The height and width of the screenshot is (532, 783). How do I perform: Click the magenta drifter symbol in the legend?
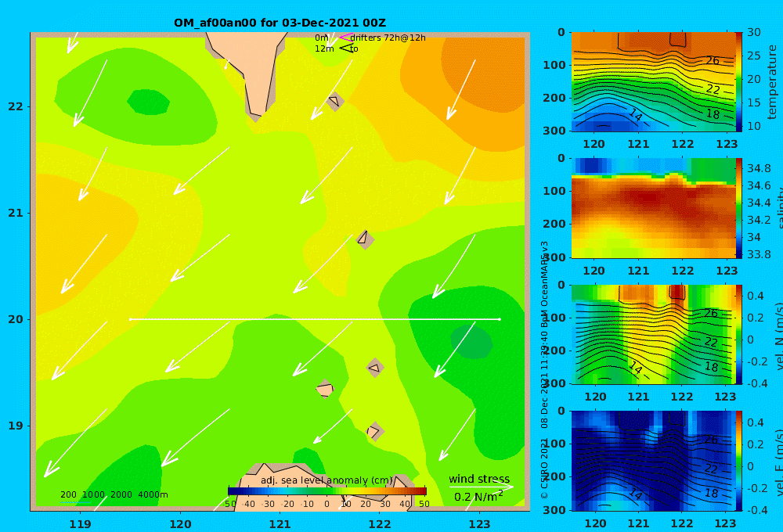pos(346,37)
